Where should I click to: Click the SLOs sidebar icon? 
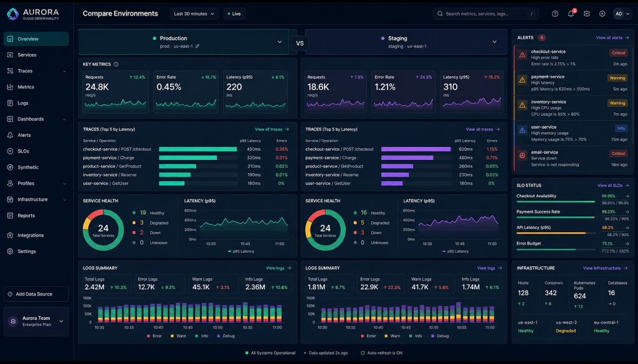(10, 151)
